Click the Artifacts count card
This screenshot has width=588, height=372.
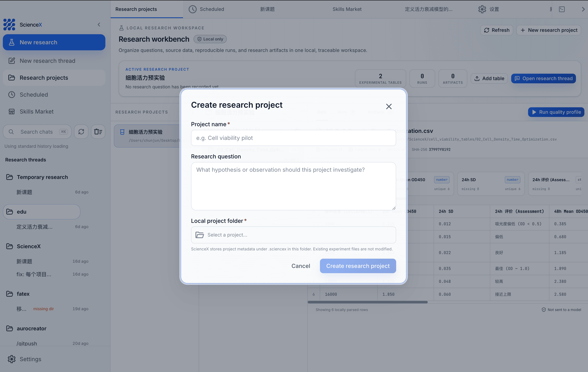tap(452, 79)
